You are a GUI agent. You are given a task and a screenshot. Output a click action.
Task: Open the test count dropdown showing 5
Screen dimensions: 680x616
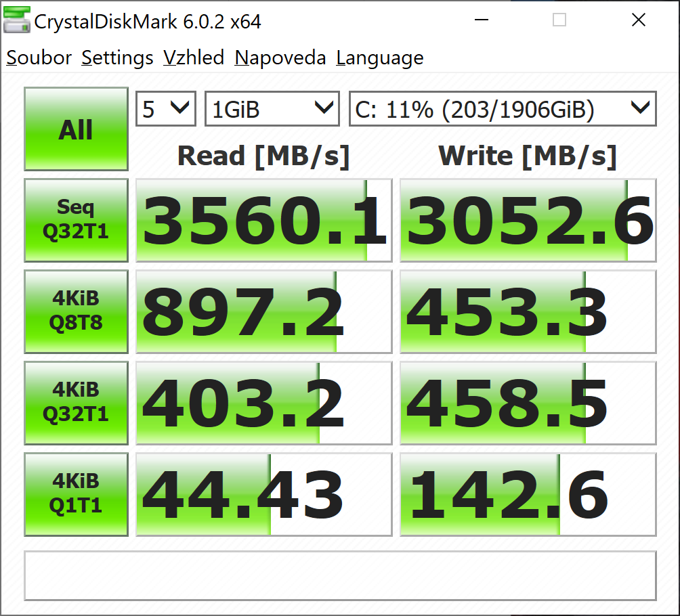tap(166, 109)
